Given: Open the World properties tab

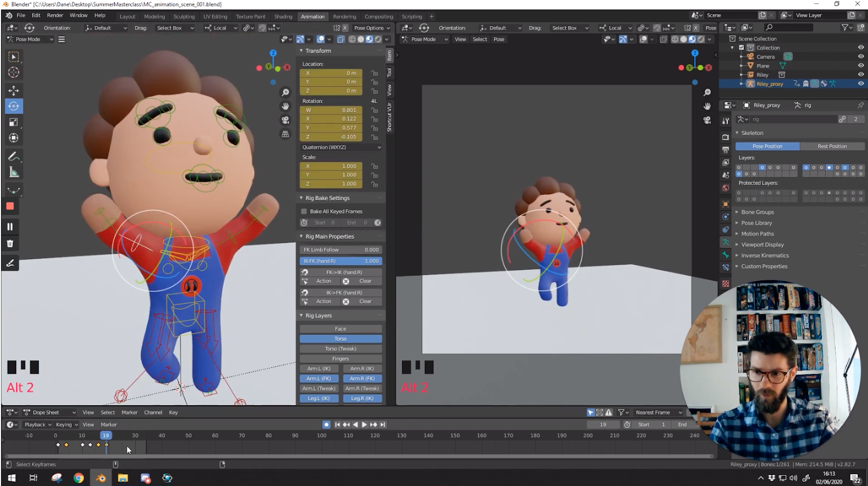Looking at the screenshot, I should coord(726,188).
